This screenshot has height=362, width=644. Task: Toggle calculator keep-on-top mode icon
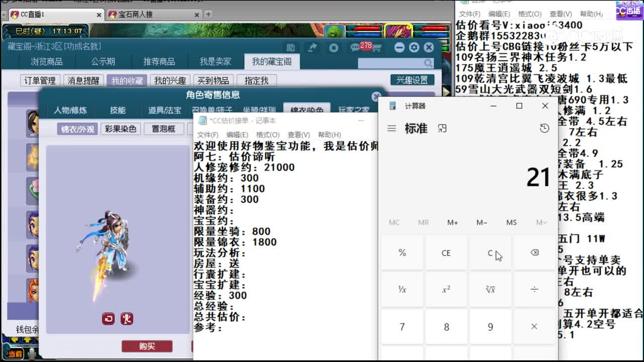[442, 129]
